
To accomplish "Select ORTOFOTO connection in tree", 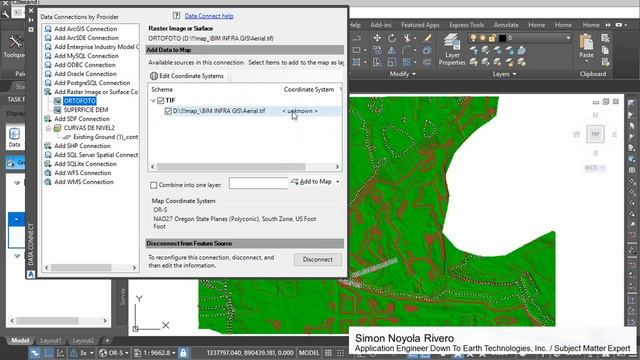I will 80,101.
